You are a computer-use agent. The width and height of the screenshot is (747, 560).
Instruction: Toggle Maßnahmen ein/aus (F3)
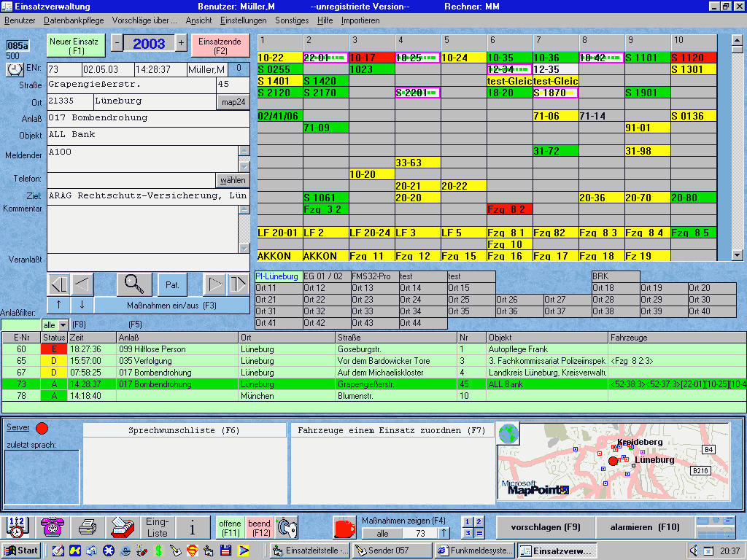coord(171,305)
